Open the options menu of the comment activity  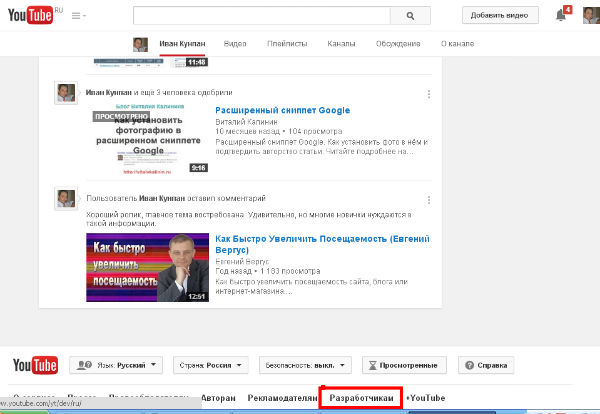(x=429, y=200)
